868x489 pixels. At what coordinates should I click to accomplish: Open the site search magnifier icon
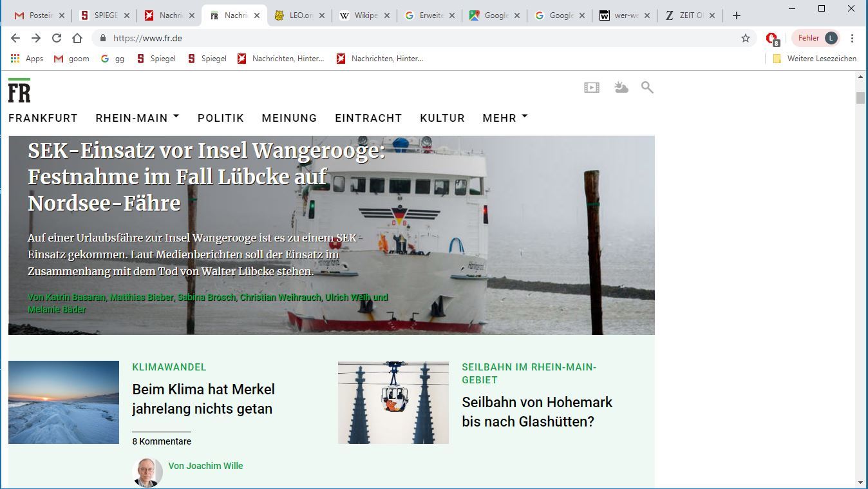(647, 87)
